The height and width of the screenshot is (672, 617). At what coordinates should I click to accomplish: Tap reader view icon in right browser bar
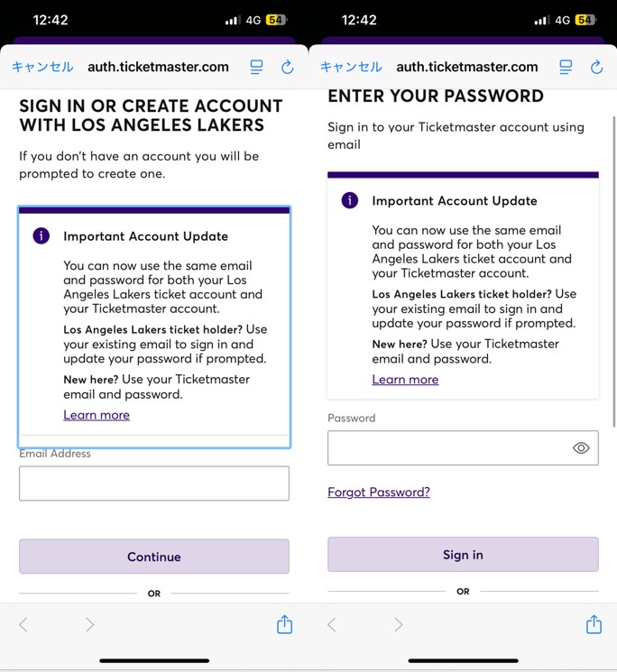[566, 67]
